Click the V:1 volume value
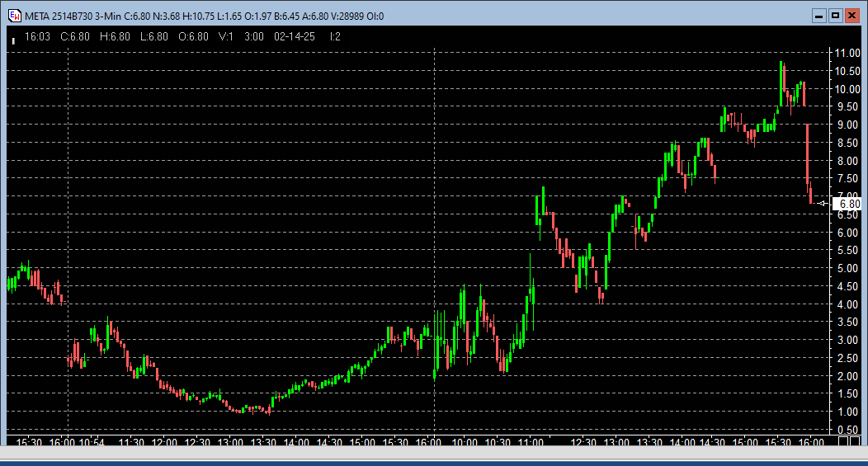Viewport: 868px width, 466px height. pyautogui.click(x=226, y=36)
